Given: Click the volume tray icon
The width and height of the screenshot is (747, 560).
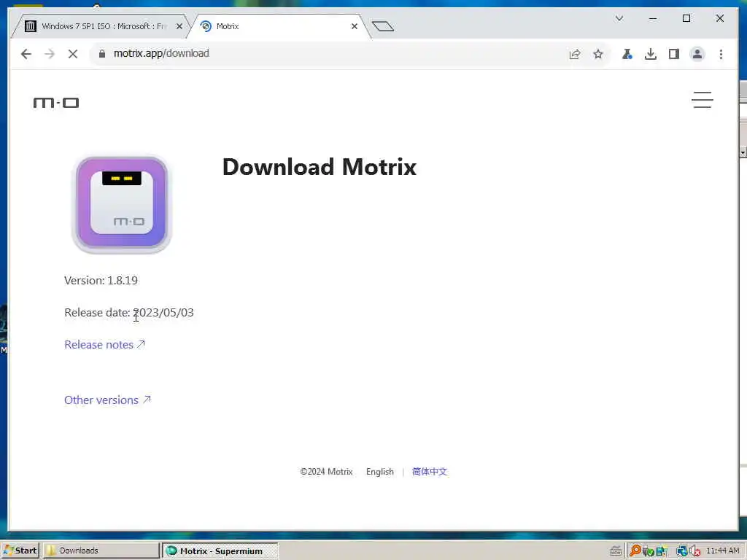Looking at the screenshot, I should [695, 551].
